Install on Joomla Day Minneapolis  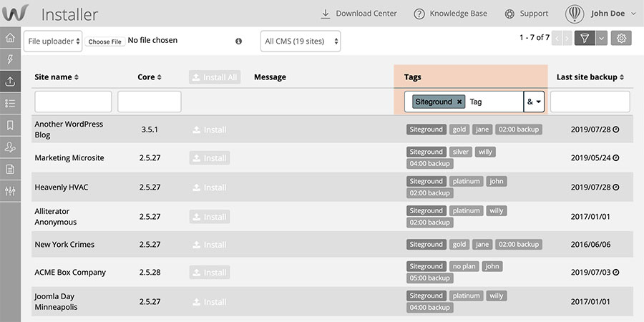[210, 302]
